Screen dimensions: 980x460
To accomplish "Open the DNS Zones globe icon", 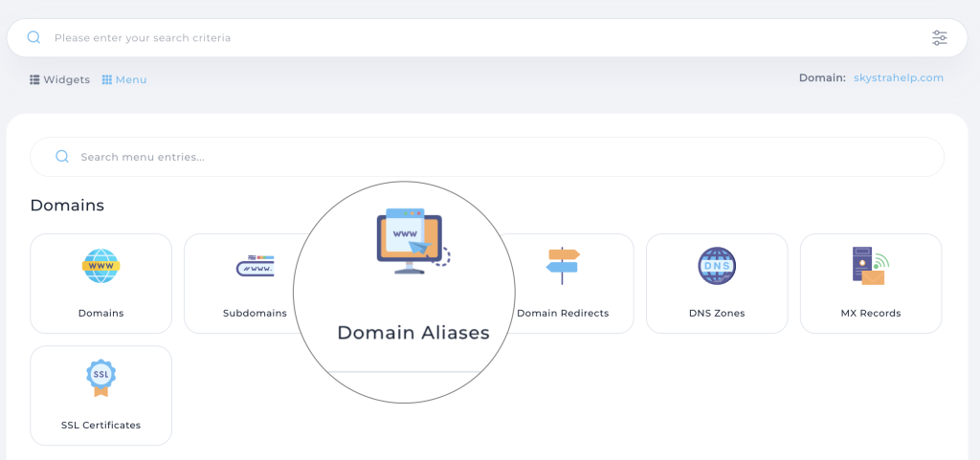I will [717, 266].
